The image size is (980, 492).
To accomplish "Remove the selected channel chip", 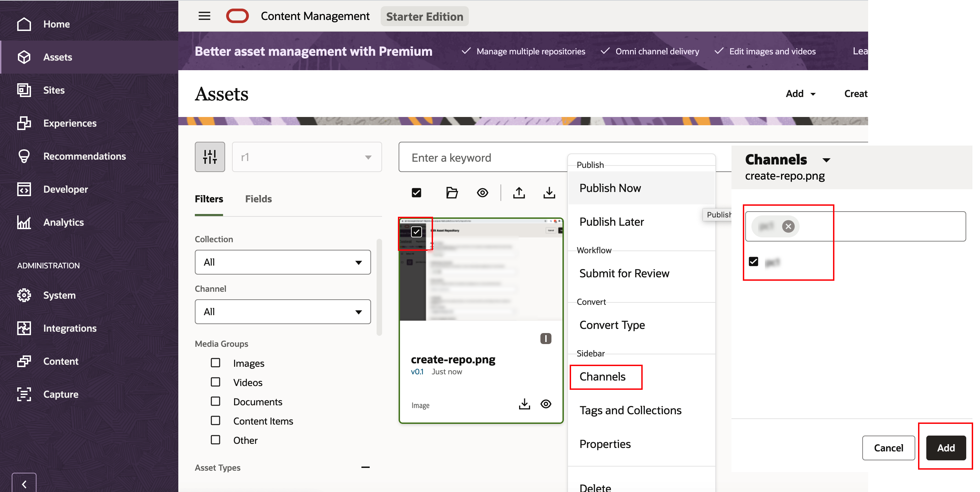I will (788, 227).
